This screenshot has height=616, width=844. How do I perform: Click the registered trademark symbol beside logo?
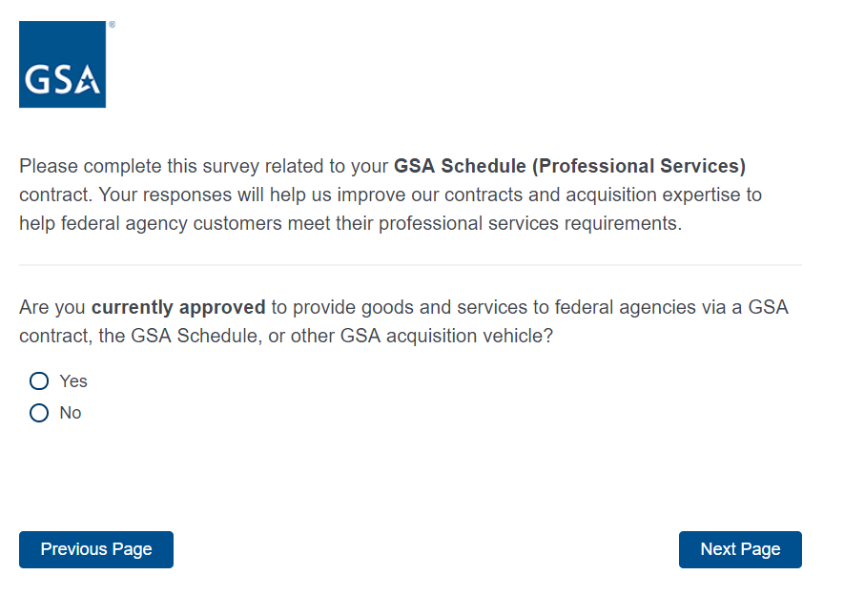(112, 25)
